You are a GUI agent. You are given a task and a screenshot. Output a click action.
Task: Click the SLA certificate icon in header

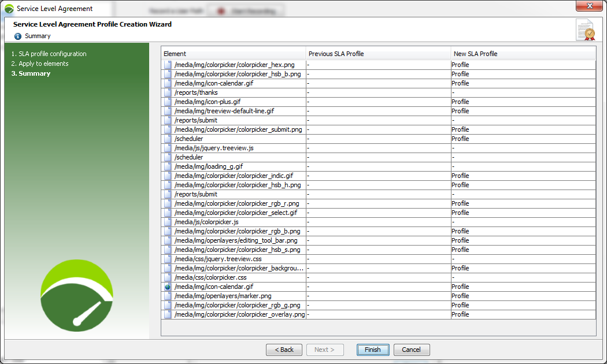click(585, 30)
